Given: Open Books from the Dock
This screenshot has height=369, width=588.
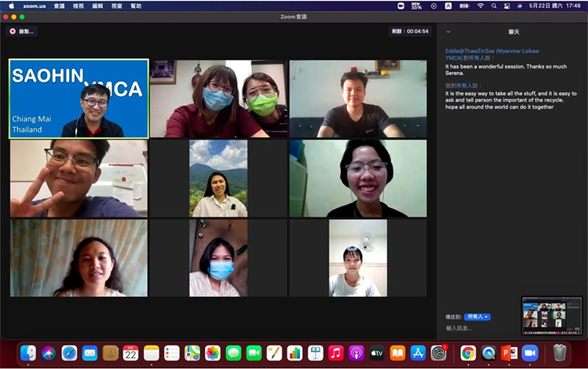Looking at the screenshot, I should click(397, 353).
